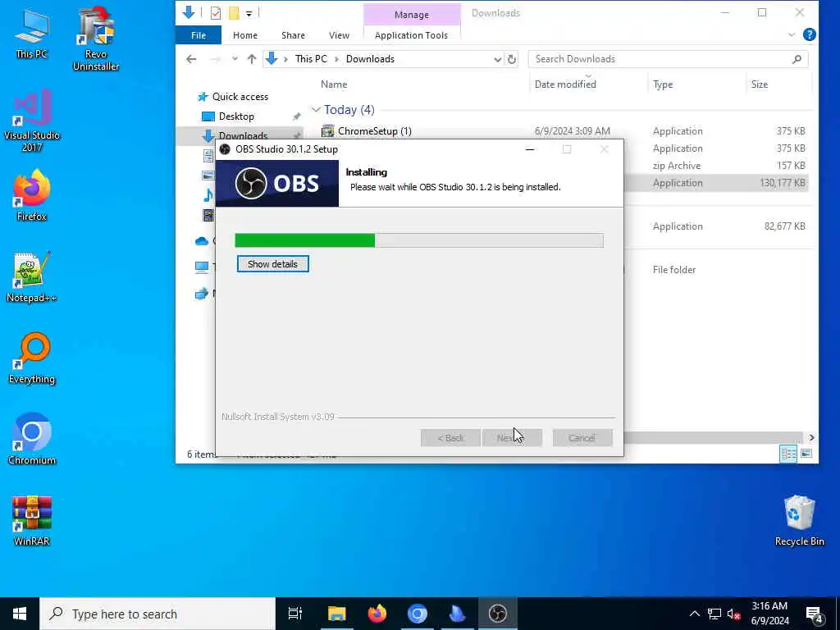The image size is (840, 630).
Task: Click the Windows Start button
Action: click(x=20, y=614)
